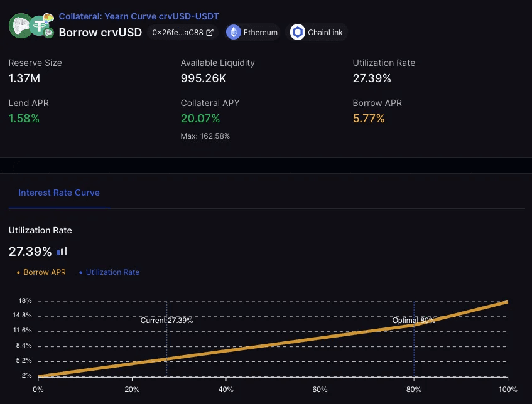Click the ChainLink oracle logo
Screen dimensions: 532x404
(x=297, y=33)
